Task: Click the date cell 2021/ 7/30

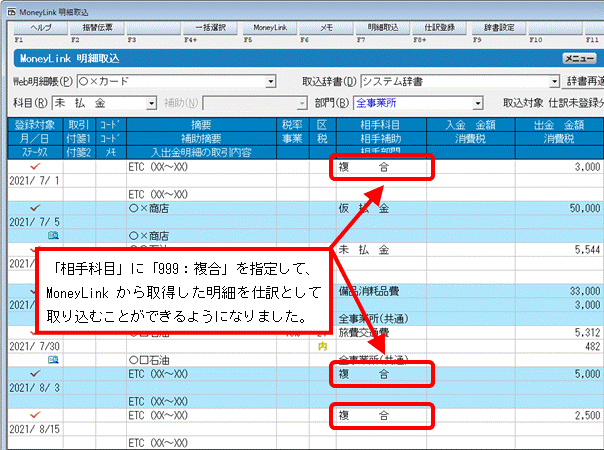Action: click(x=35, y=346)
